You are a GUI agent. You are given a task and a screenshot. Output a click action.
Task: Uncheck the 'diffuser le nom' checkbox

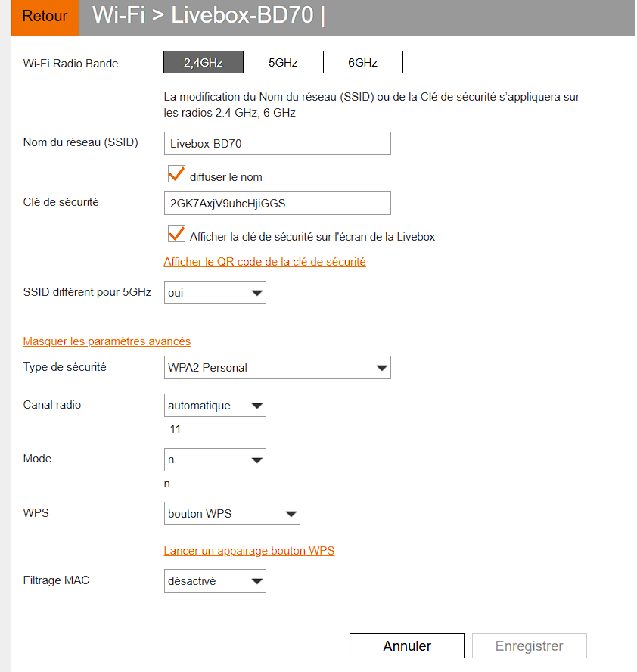pos(176,174)
